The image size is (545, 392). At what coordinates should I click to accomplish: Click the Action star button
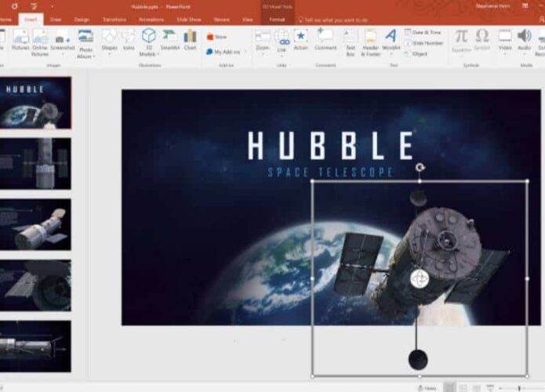click(300, 40)
